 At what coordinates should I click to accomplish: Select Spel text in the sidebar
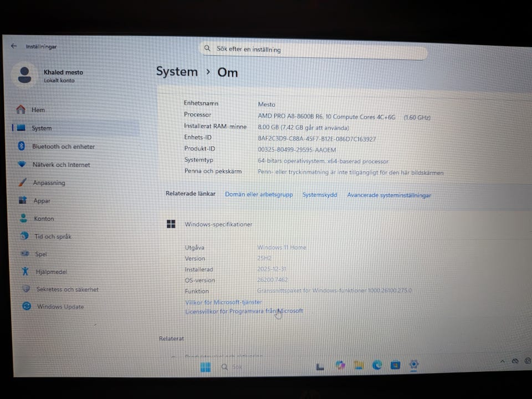click(41, 254)
